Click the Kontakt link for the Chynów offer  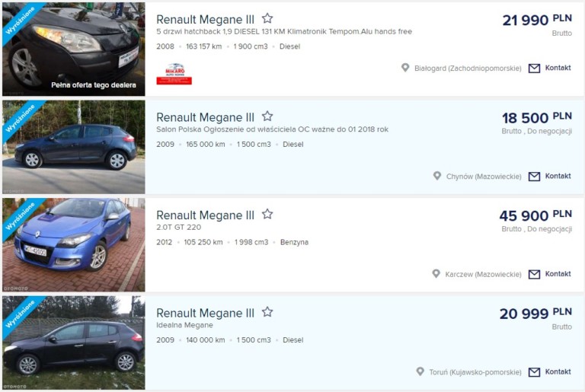click(558, 176)
